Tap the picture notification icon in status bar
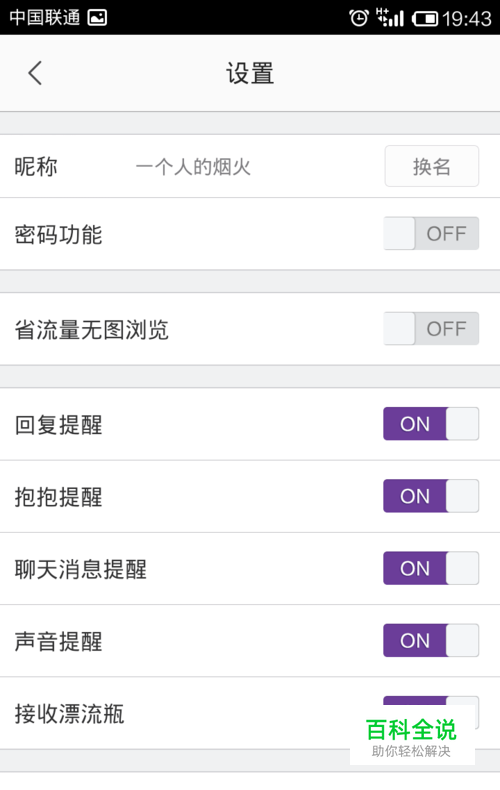500x790 pixels. [97, 18]
